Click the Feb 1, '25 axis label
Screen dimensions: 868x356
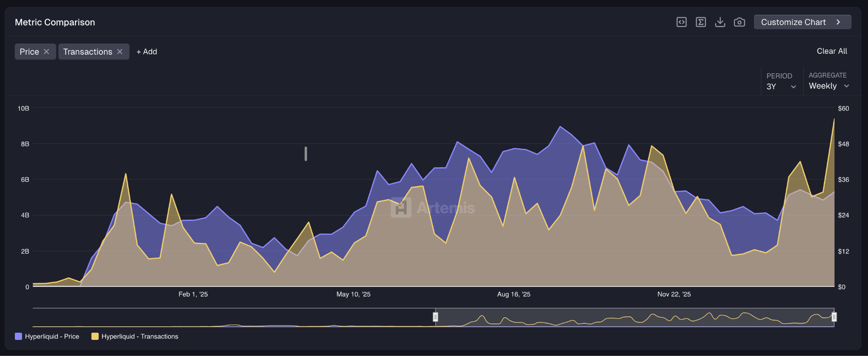pos(193,294)
